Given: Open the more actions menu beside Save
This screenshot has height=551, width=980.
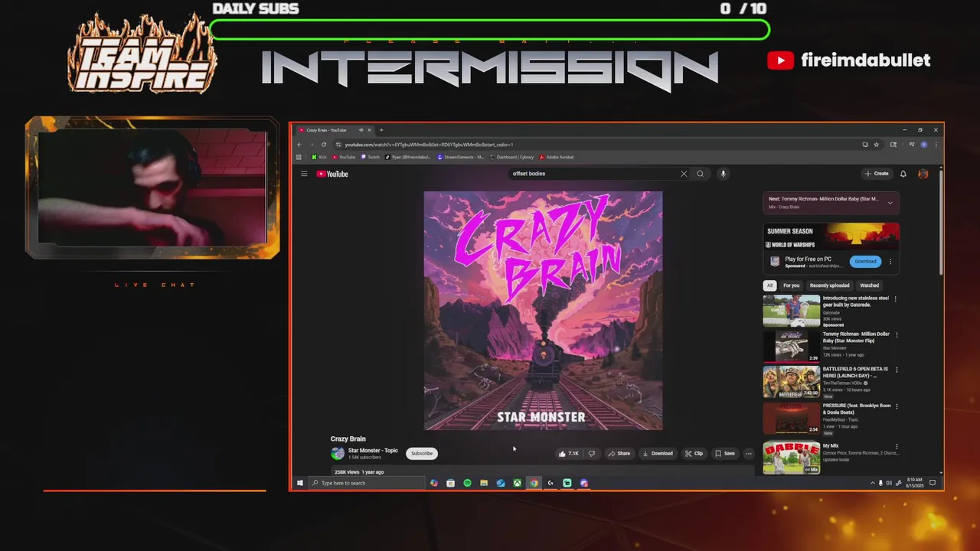Looking at the screenshot, I should (x=749, y=453).
